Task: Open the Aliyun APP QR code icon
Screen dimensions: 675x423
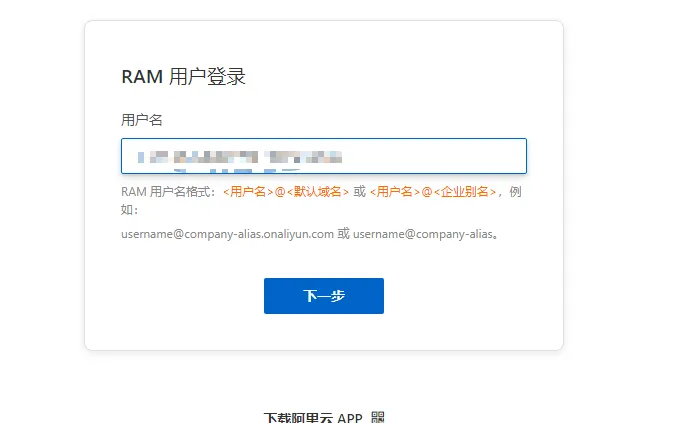Action: tap(378, 417)
